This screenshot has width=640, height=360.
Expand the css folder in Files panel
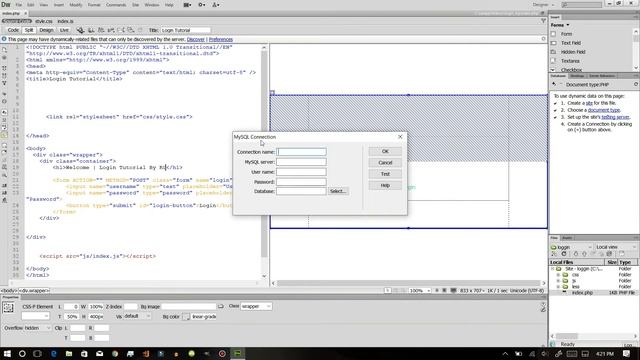click(x=558, y=275)
